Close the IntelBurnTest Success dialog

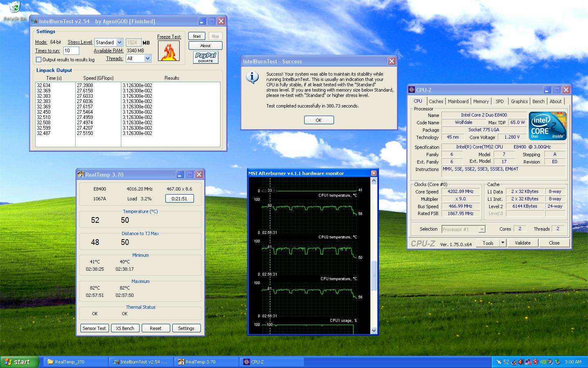point(392,61)
